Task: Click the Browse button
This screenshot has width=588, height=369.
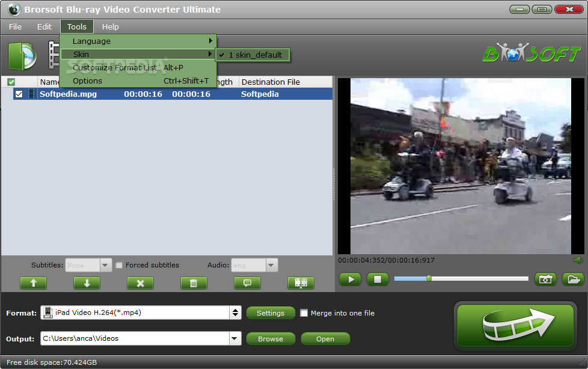Action: (x=271, y=338)
